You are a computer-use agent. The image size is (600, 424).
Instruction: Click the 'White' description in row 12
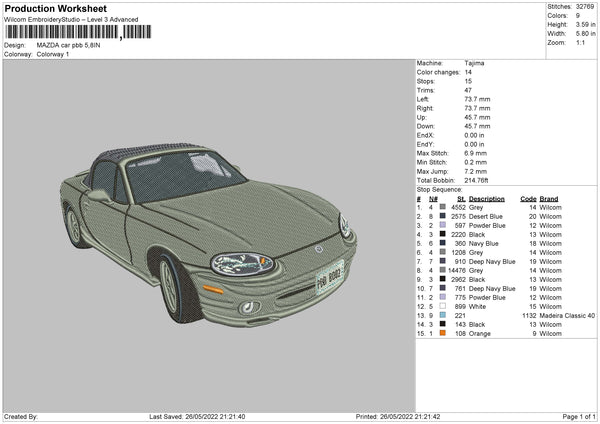(477, 307)
